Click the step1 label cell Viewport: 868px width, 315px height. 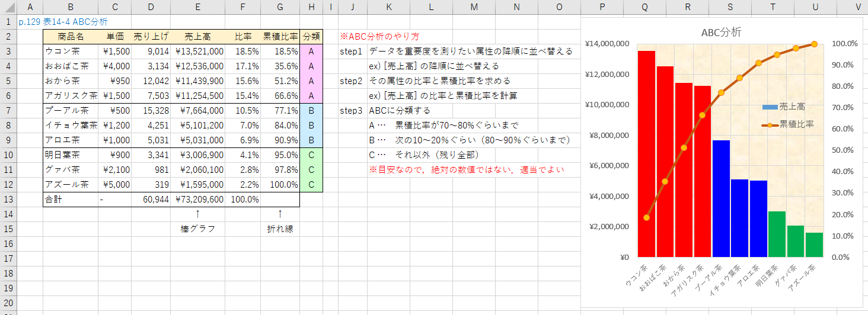pyautogui.click(x=352, y=52)
